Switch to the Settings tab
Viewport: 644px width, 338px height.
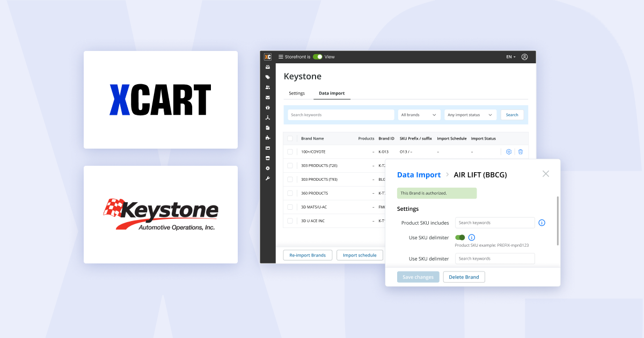click(297, 93)
